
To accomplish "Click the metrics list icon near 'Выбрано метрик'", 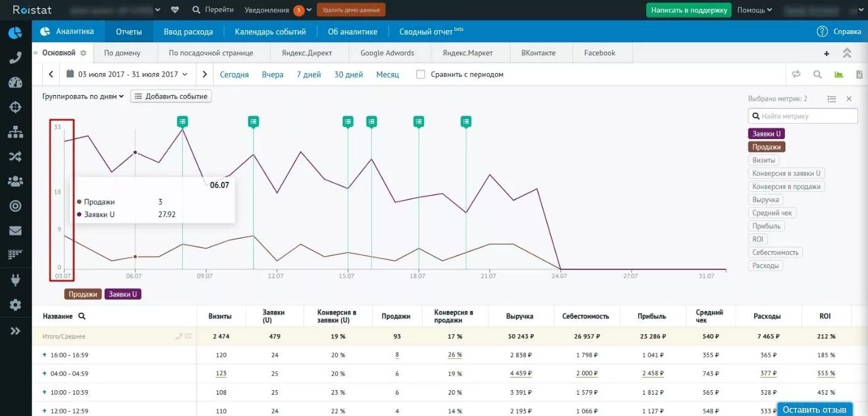I will pos(831,99).
